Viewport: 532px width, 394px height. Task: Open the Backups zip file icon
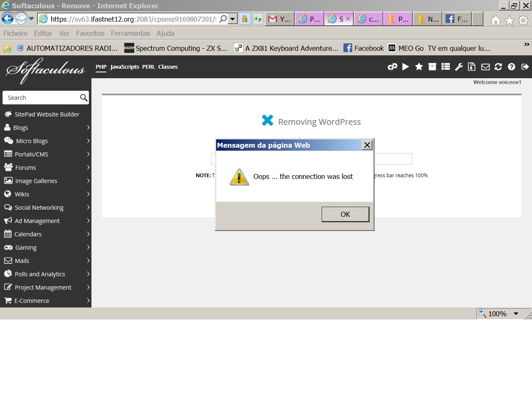[472, 67]
